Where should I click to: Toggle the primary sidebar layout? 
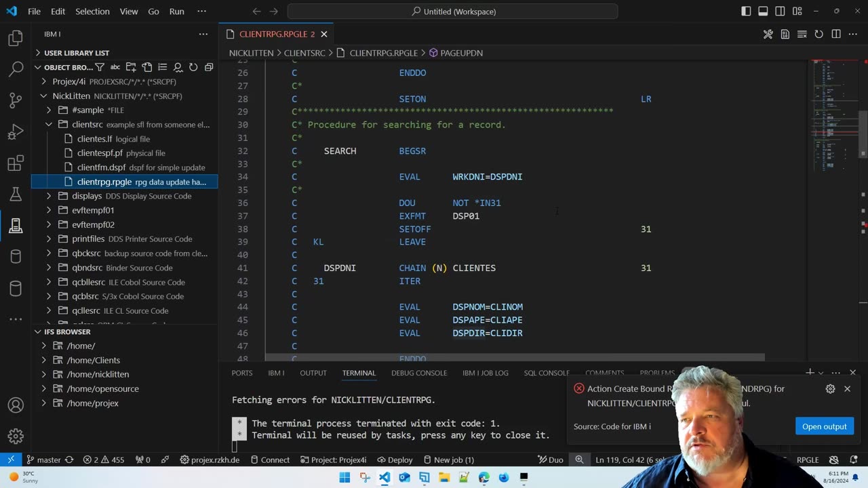pos(746,12)
